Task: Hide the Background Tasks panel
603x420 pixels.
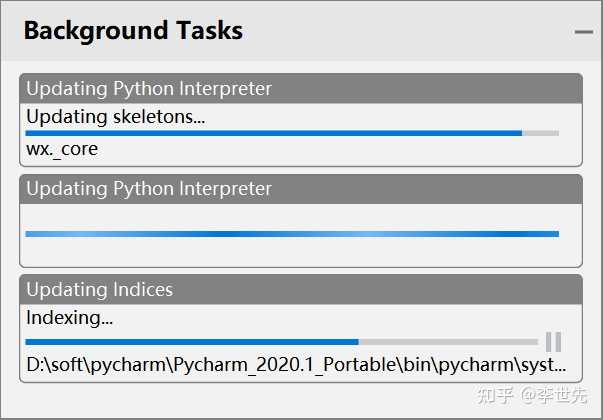Action: (x=583, y=32)
